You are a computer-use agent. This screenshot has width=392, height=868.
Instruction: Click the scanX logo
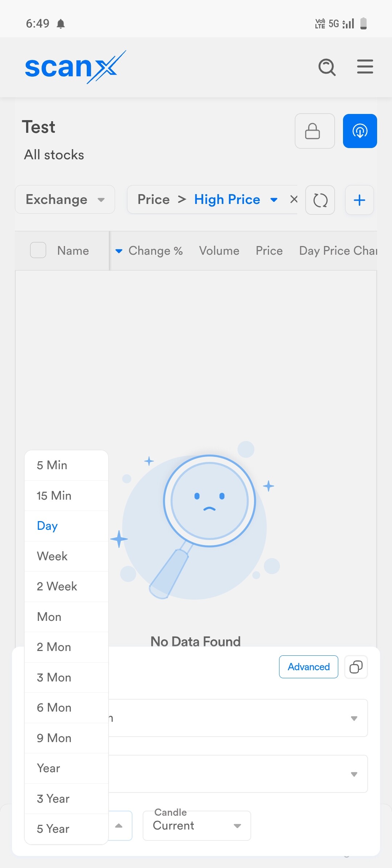(x=75, y=67)
